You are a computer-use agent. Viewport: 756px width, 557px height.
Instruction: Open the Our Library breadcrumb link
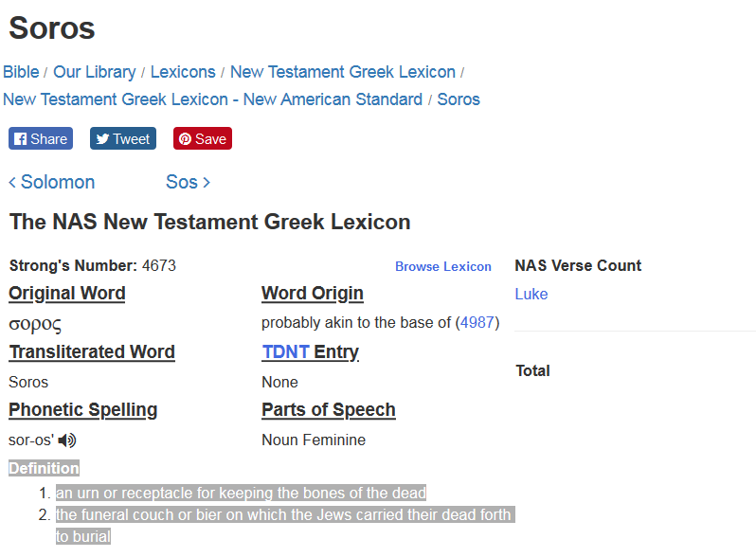(94, 72)
